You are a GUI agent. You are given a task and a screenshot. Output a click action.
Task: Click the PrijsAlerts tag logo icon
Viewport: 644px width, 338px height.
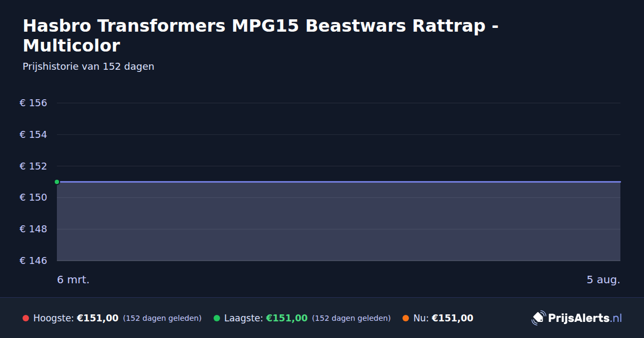click(x=538, y=318)
